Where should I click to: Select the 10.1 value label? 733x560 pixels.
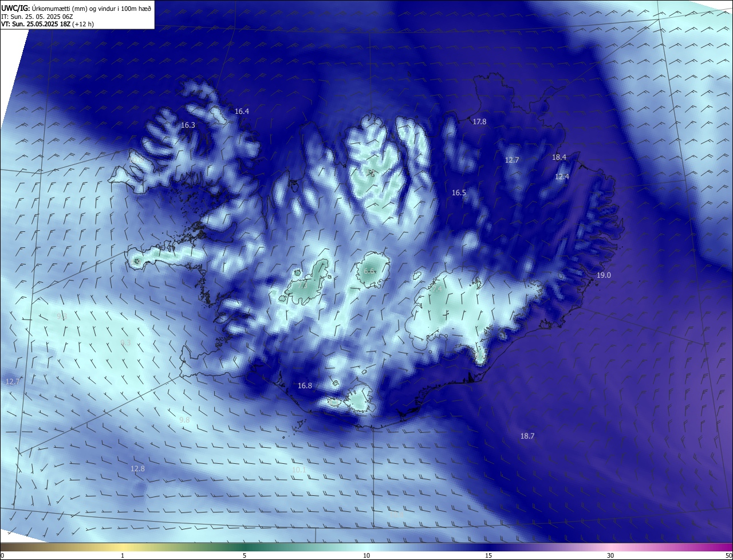point(299,470)
